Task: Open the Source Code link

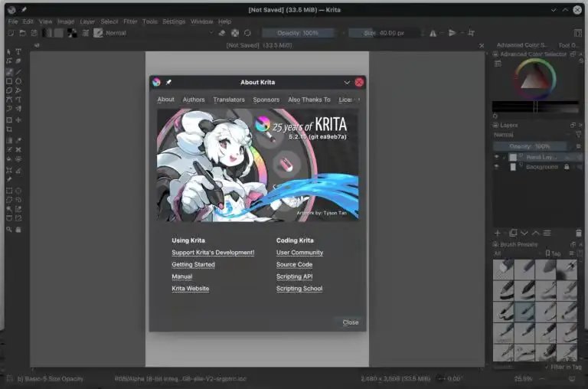Action: [x=294, y=264]
